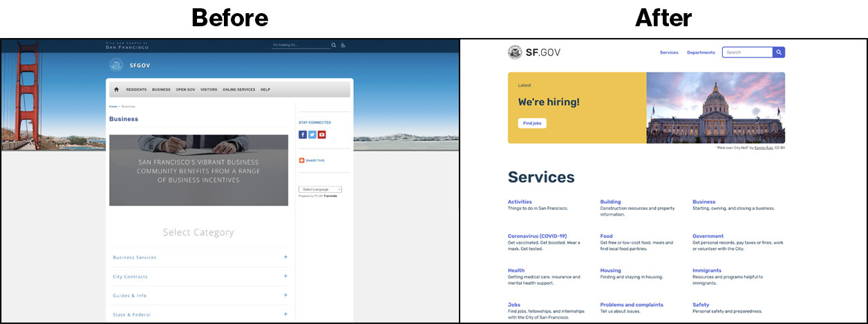This screenshot has width=868, height=324.
Task: Open the YouTube icon under Stay Connected
Action: coord(322,135)
